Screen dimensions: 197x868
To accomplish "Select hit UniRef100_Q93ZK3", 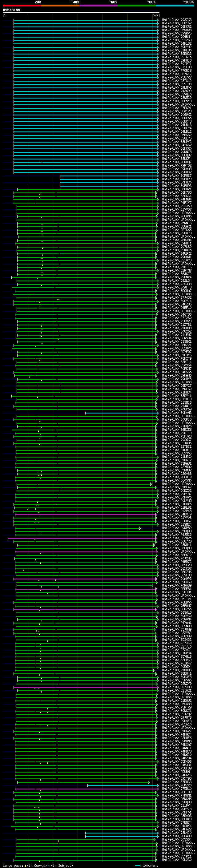I will coord(177,20).
